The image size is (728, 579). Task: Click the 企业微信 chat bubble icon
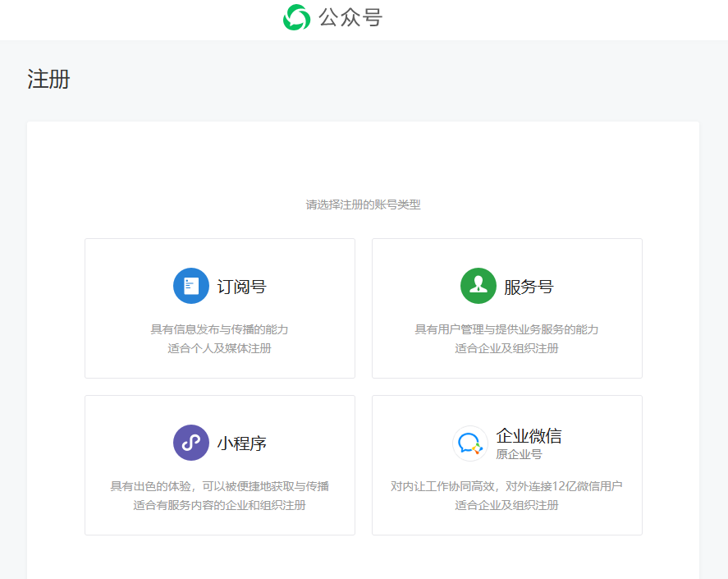(470, 443)
